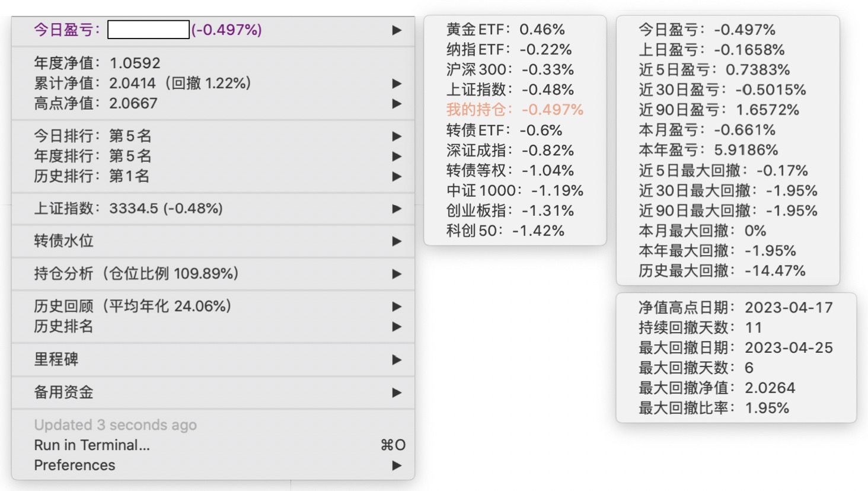The image size is (868, 491).
Task: Click Run in Terminal… option
Action: coord(92,445)
